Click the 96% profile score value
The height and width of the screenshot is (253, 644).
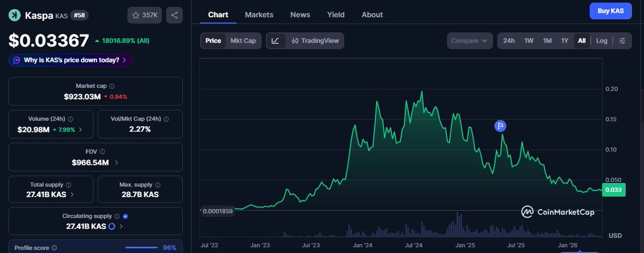click(x=170, y=248)
